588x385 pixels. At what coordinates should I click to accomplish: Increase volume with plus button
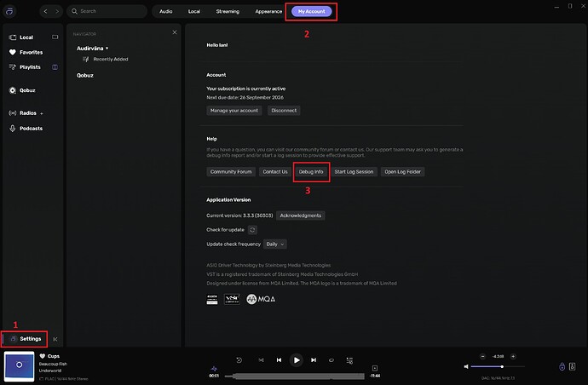pyautogui.click(x=513, y=357)
